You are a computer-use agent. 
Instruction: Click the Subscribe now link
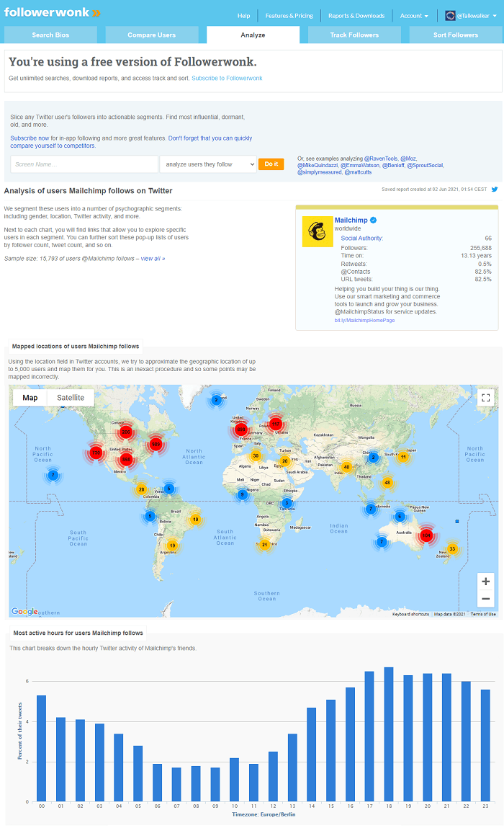coord(30,138)
